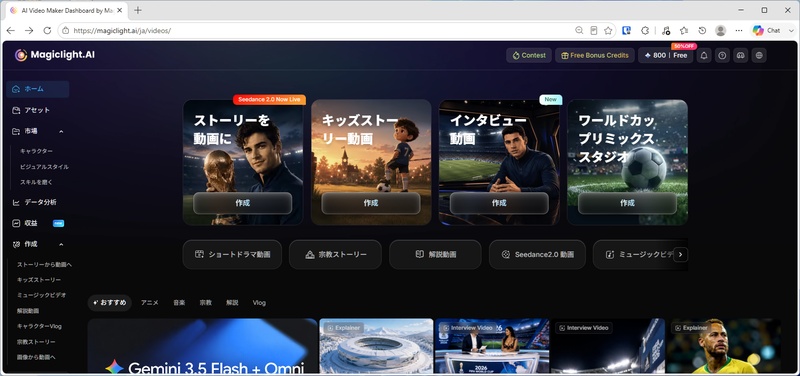This screenshot has height=376, width=800.
Task: Open 解説動画 in the sidebar list
Action: [x=28, y=311]
